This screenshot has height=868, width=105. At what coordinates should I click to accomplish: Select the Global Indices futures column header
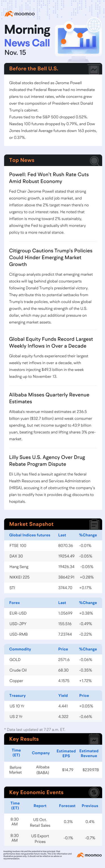coord(30,535)
